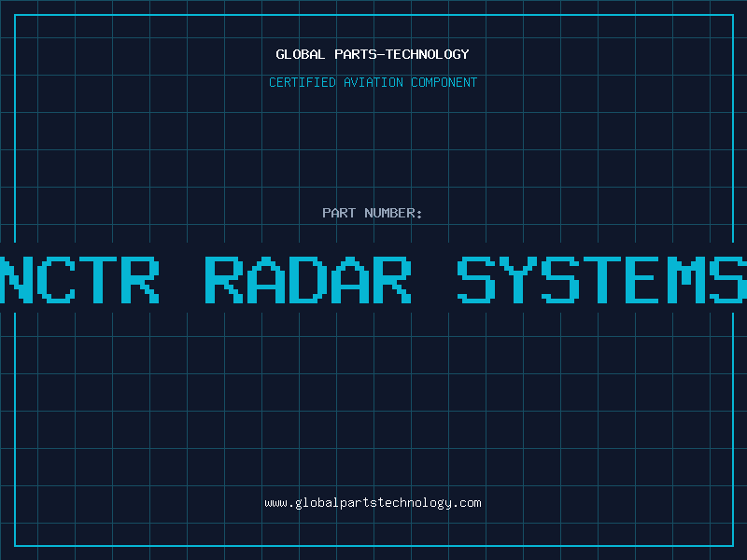747x560 pixels.
Task: Click the GLOBAL PARTS-TECHNOLOGY title
Action: coord(373,54)
